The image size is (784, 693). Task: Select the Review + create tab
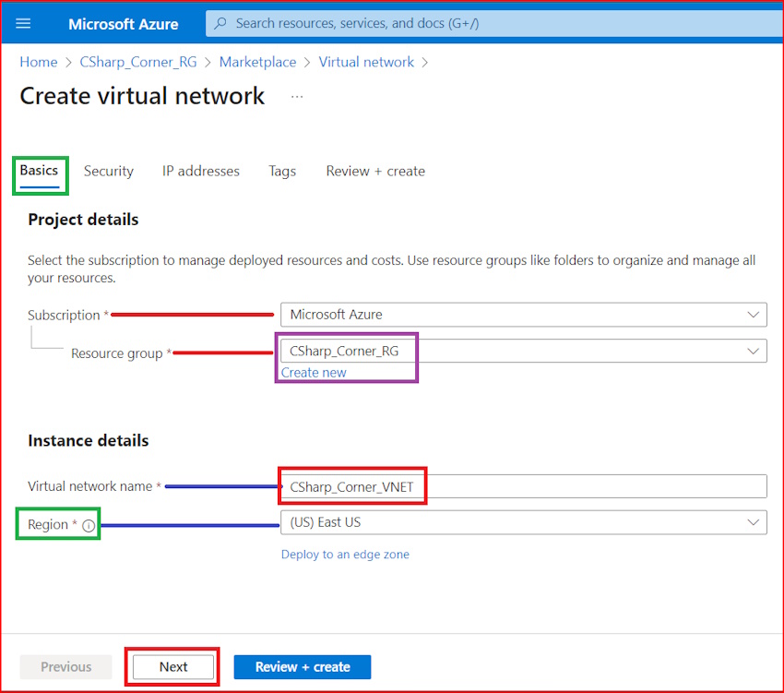tap(374, 171)
